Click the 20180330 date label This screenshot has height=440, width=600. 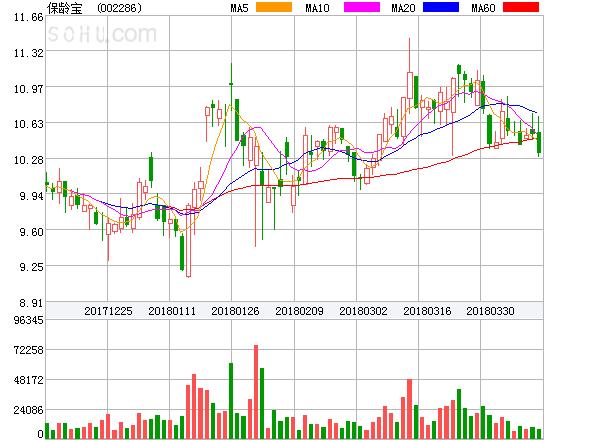(x=490, y=311)
